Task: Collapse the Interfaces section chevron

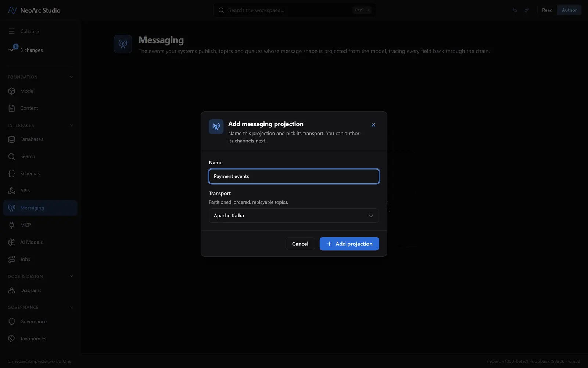Action: click(72, 125)
